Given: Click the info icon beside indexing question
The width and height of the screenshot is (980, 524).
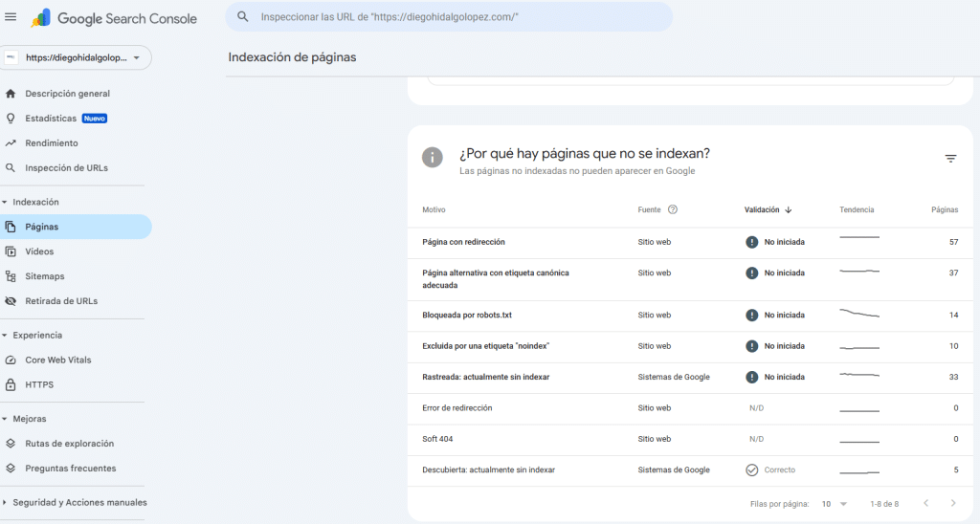Looking at the screenshot, I should coord(433,157).
